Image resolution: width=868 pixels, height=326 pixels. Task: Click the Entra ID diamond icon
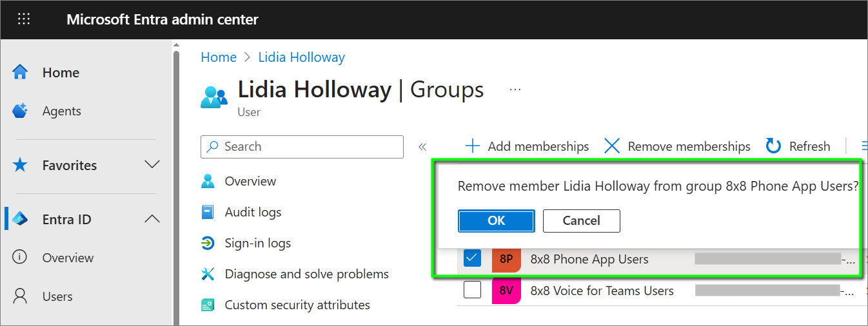(21, 219)
